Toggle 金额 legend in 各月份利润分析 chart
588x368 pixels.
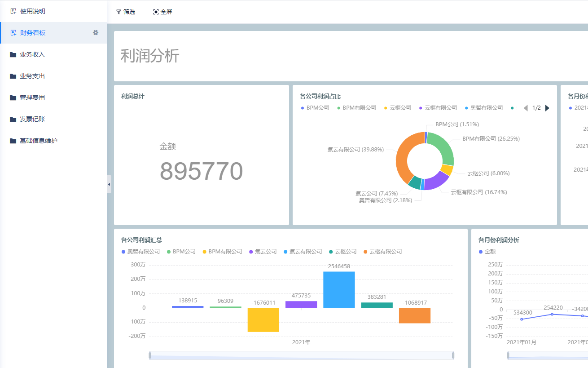click(x=487, y=252)
